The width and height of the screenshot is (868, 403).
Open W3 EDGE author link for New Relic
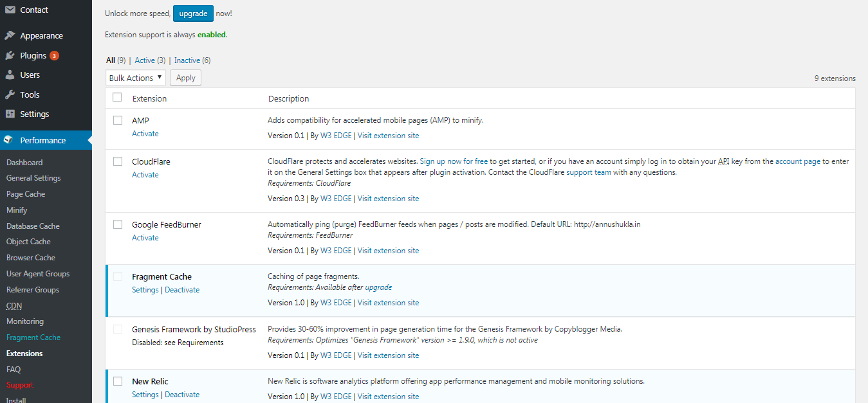(336, 397)
